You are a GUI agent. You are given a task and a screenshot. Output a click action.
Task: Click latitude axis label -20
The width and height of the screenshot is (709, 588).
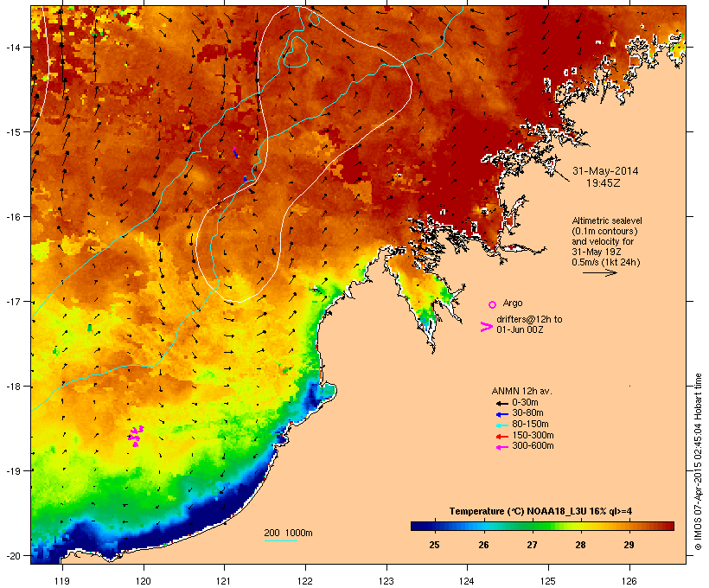(x=12, y=556)
